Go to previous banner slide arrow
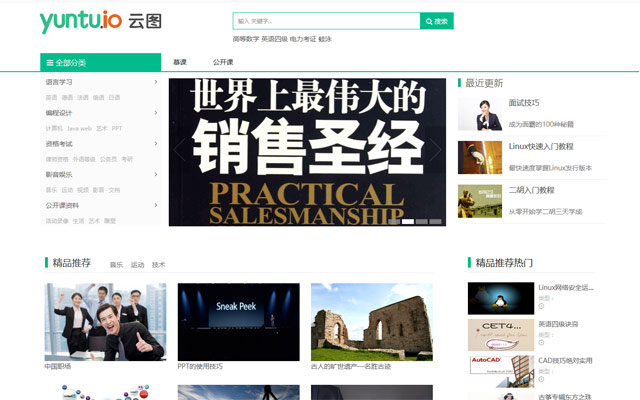The width and height of the screenshot is (640, 400). click(x=179, y=150)
